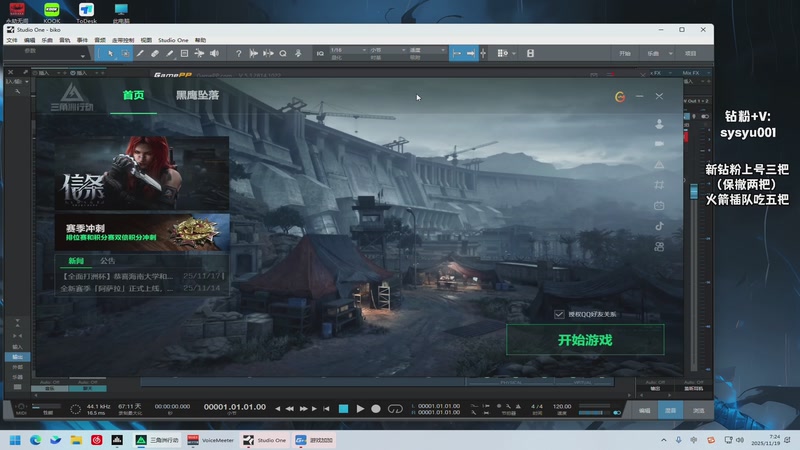
Task: Toggle the 输出 outputs button in mixer sidebar
Action: tap(17, 357)
